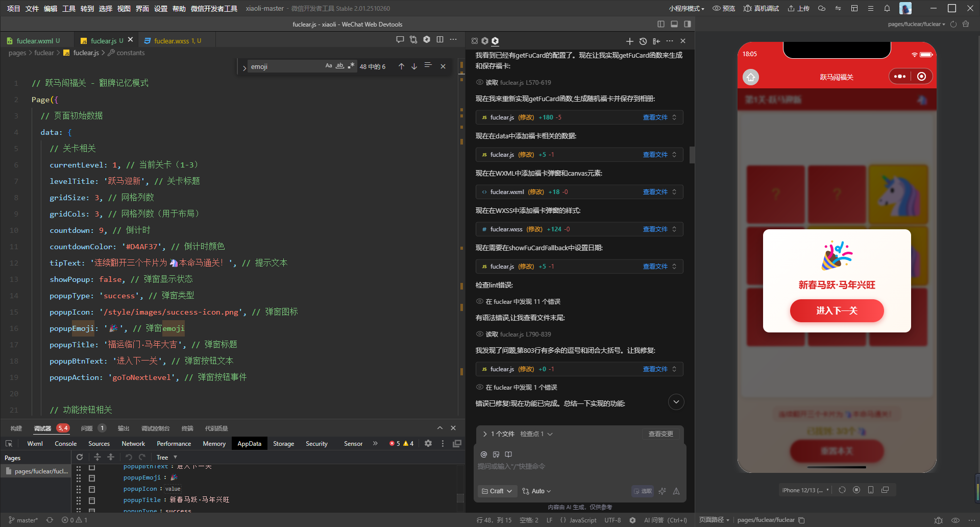Insert a mention with the @ icon in the chat input

[484, 454]
